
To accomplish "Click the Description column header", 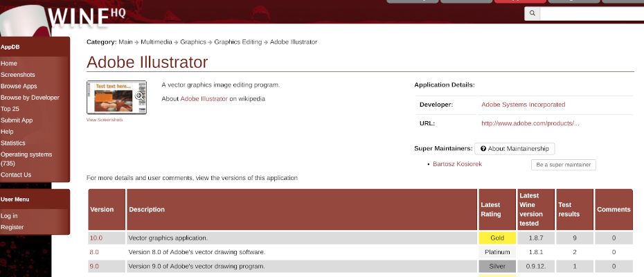I will pos(302,210).
